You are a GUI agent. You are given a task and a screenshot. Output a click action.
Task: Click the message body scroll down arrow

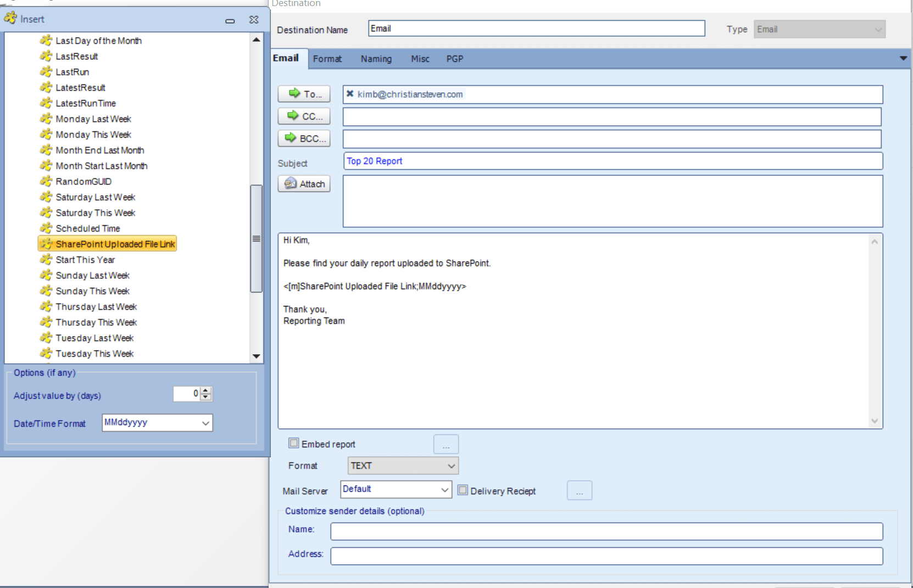(x=875, y=421)
